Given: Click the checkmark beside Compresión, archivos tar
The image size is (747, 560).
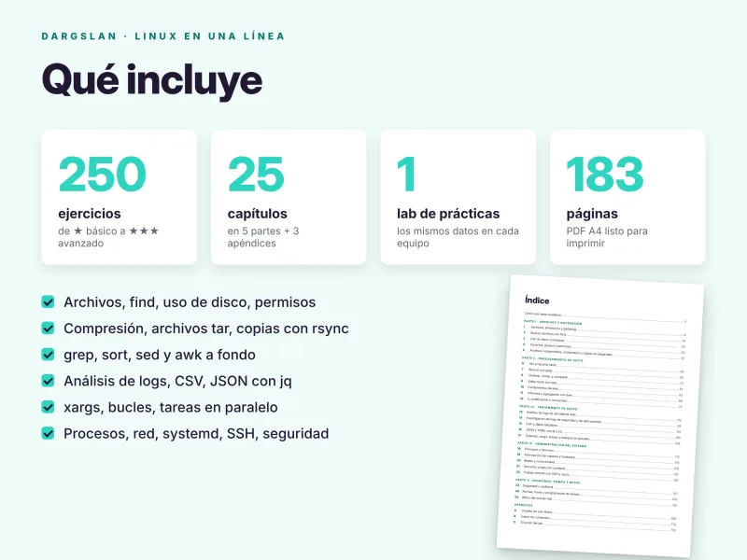Looking at the screenshot, I should tap(49, 329).
